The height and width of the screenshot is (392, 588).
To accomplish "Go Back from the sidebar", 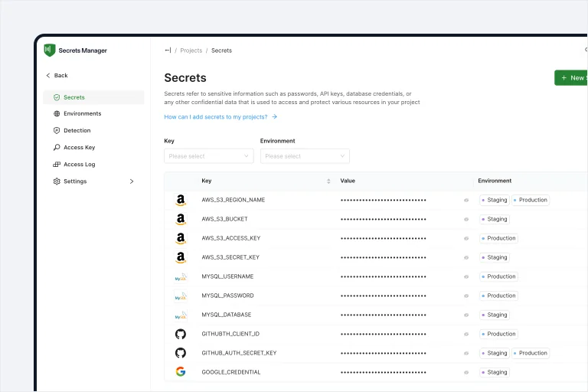I will tap(57, 75).
